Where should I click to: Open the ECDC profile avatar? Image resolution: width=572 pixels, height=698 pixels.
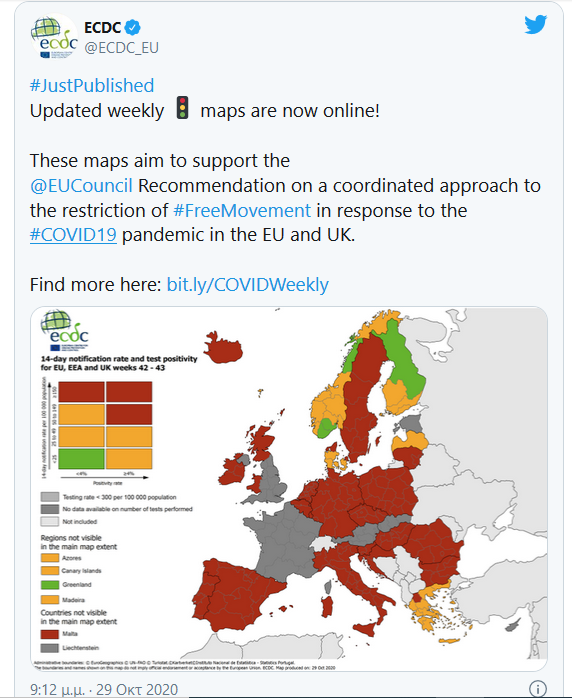54,37
